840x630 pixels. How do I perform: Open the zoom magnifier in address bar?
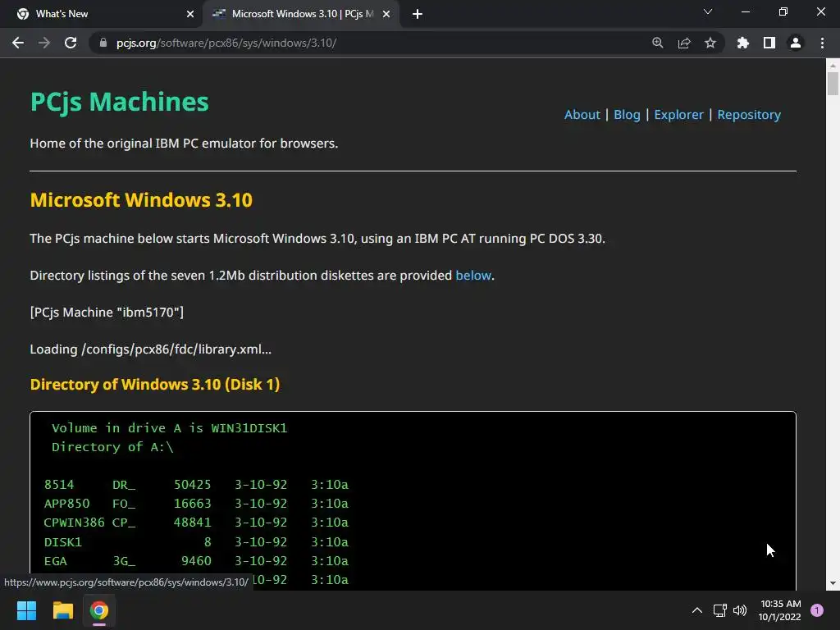[x=657, y=43]
